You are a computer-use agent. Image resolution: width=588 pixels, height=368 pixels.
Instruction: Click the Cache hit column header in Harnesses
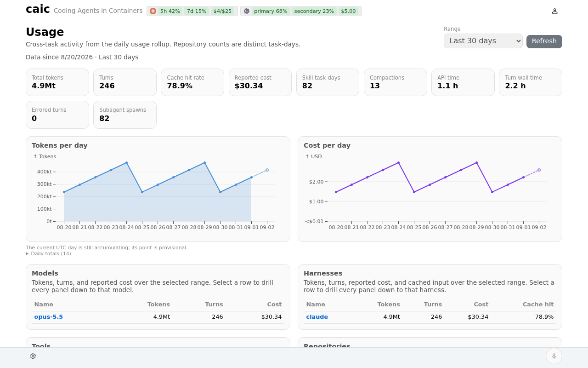click(538, 305)
